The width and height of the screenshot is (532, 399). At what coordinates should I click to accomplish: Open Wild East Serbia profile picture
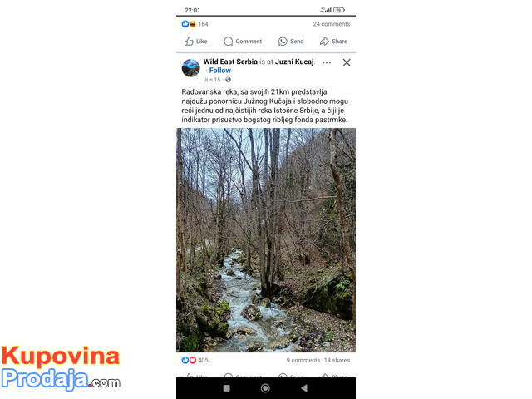coord(190,68)
